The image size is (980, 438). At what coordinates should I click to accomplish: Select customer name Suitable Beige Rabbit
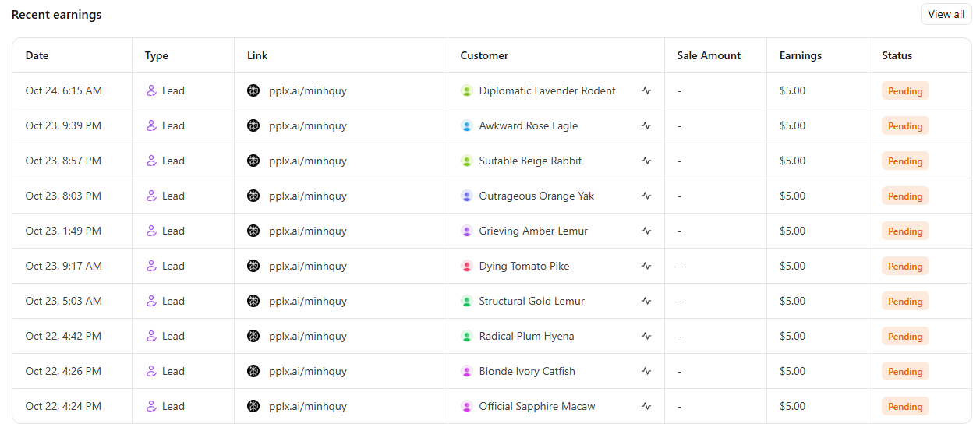(x=531, y=161)
